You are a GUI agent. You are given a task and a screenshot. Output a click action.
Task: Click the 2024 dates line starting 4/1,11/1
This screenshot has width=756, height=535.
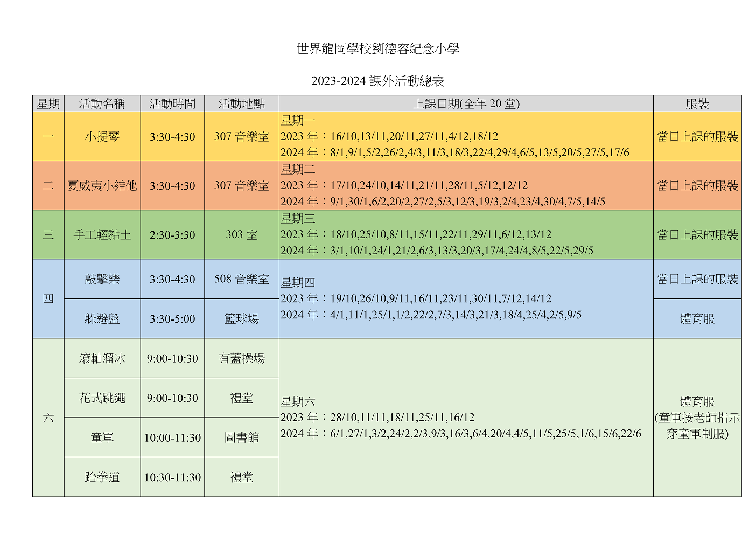click(x=431, y=315)
